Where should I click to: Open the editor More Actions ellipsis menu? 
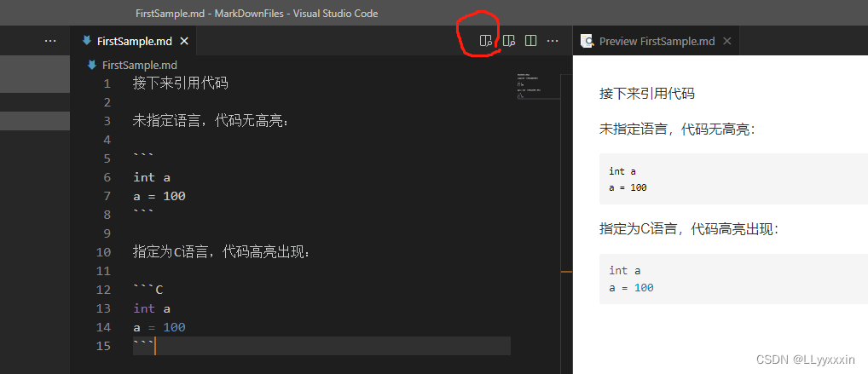click(553, 40)
